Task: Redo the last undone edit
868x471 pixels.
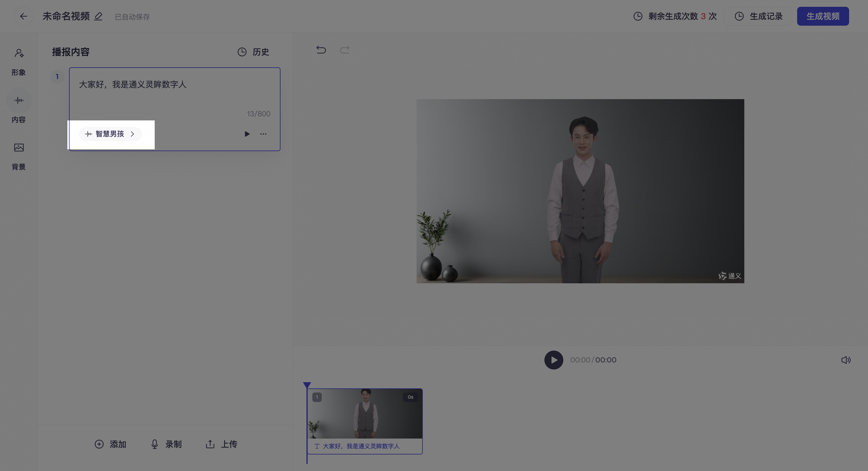Action: click(344, 50)
